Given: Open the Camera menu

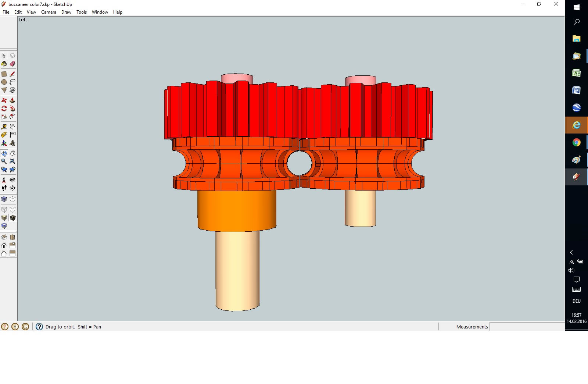Looking at the screenshot, I should tap(49, 12).
